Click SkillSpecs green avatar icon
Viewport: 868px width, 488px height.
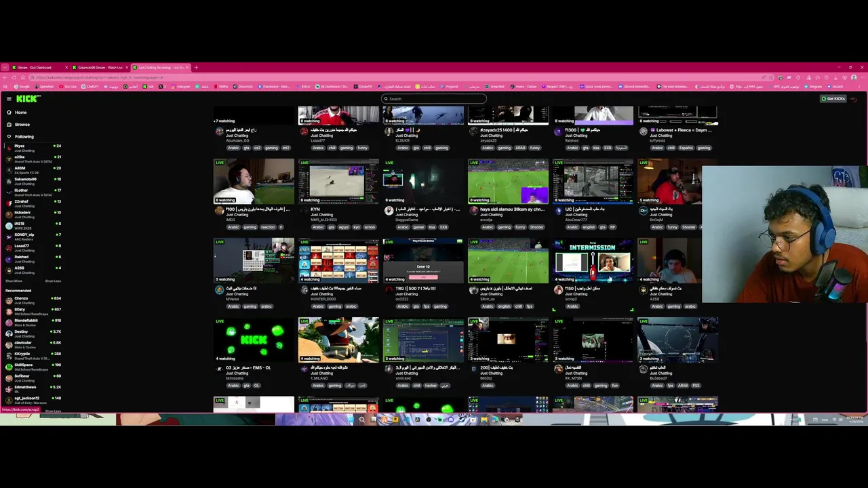point(9,366)
